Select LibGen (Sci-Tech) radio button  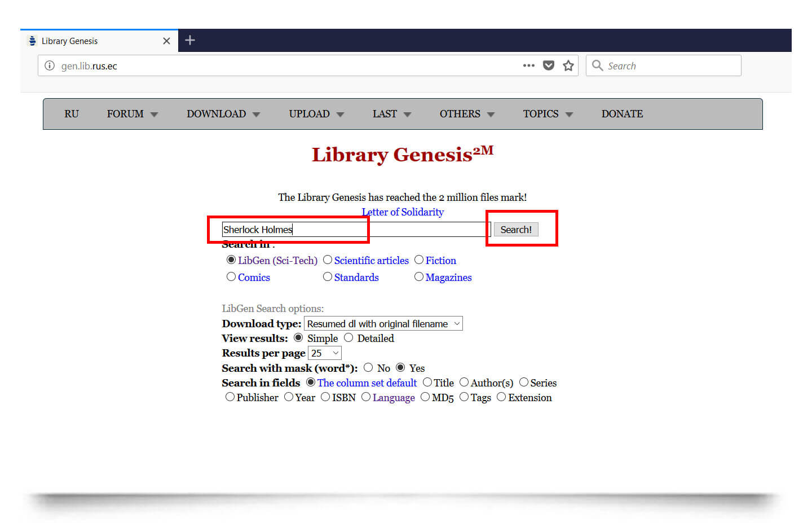point(231,260)
